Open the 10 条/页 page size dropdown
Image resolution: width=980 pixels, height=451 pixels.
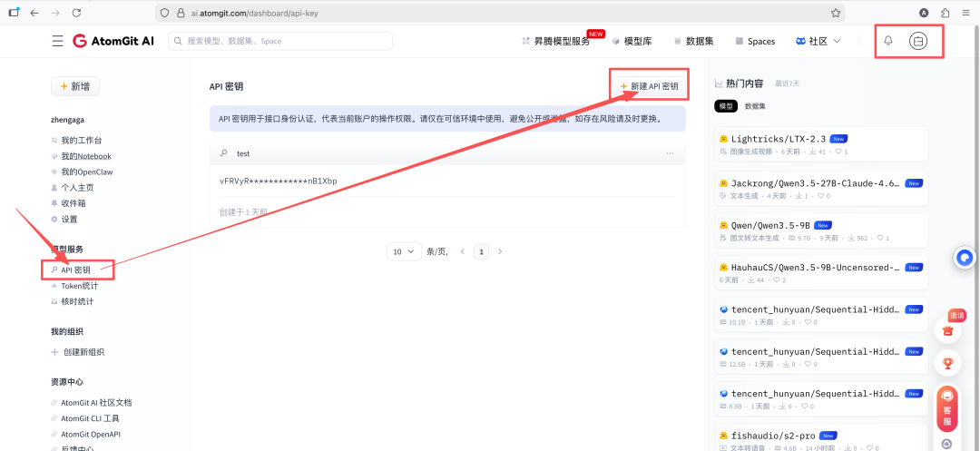coord(403,251)
